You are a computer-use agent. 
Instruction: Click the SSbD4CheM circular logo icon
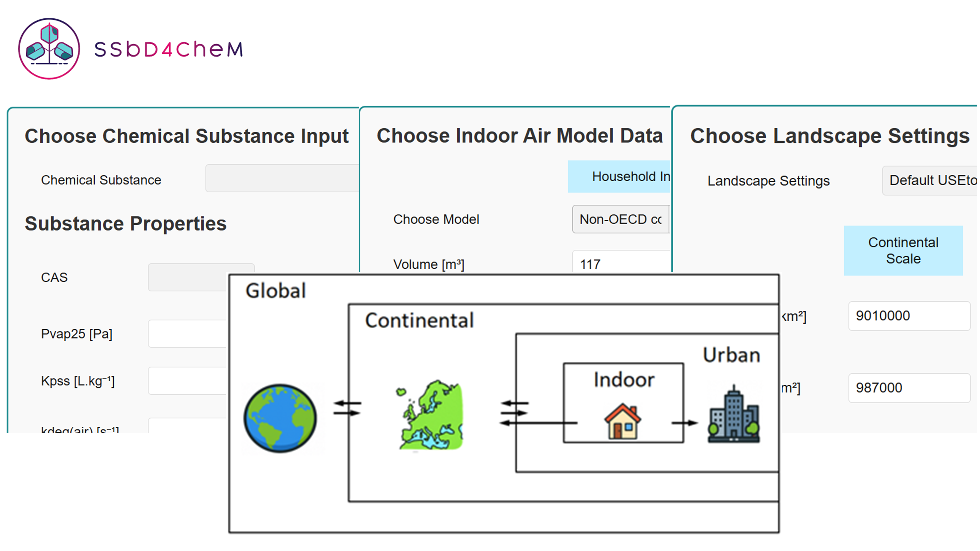pyautogui.click(x=49, y=49)
